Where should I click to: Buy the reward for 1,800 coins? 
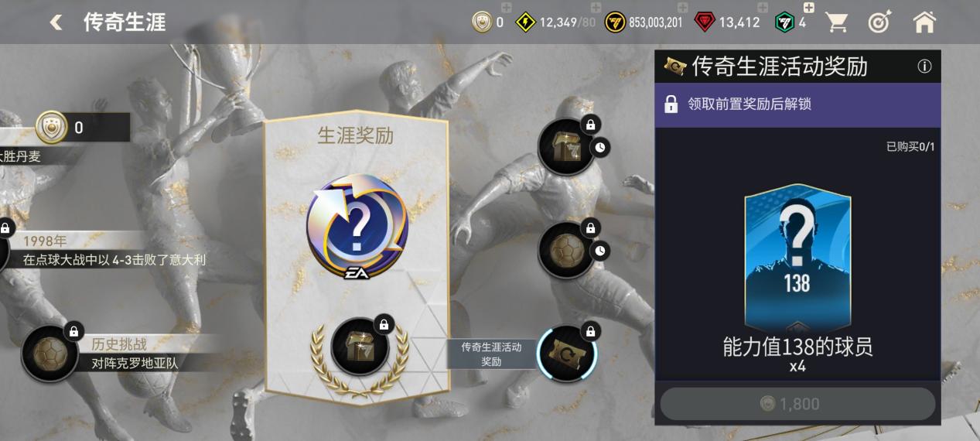797,404
